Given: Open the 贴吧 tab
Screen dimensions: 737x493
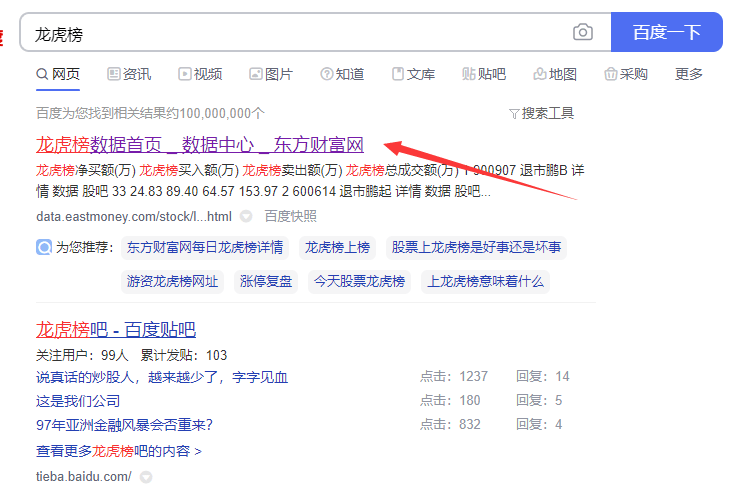Looking at the screenshot, I should tap(484, 74).
